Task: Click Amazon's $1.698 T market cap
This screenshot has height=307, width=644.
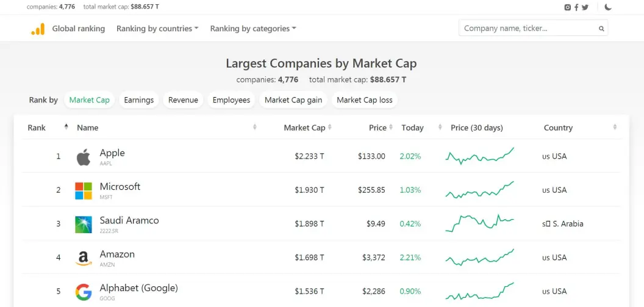Action: coord(309,258)
